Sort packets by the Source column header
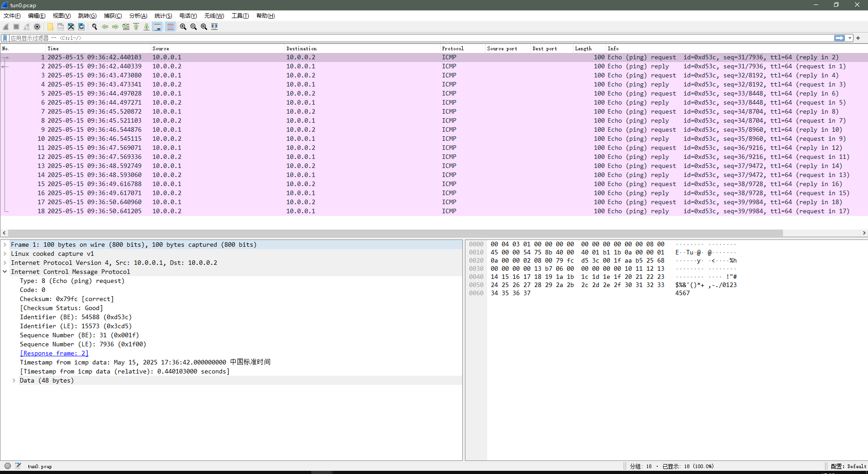The width and height of the screenshot is (868, 474). [x=218, y=48]
